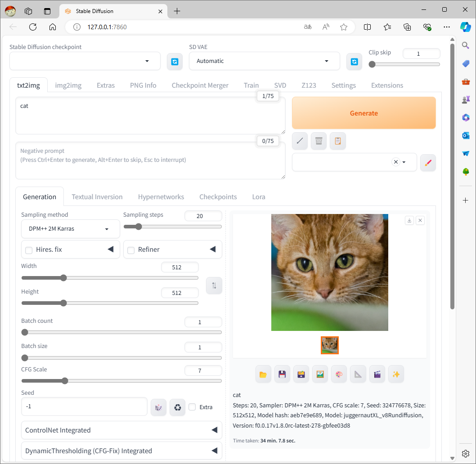Switch to the img2img tab
The height and width of the screenshot is (464, 476).
[x=68, y=85]
